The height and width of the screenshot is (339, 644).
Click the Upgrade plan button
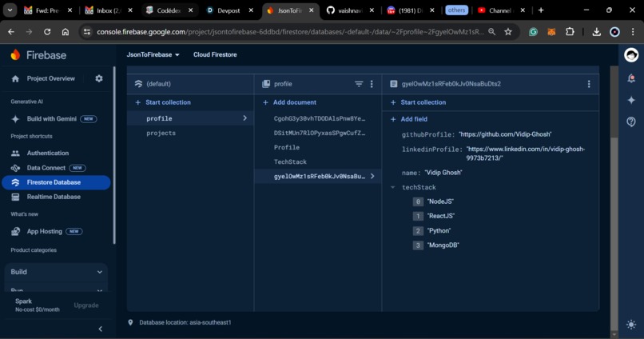tap(86, 305)
